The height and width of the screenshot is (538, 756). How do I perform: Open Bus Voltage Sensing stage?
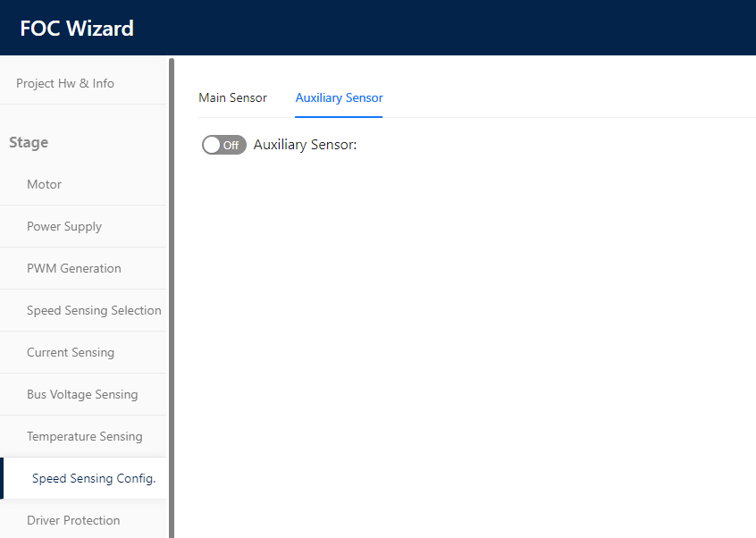[82, 394]
